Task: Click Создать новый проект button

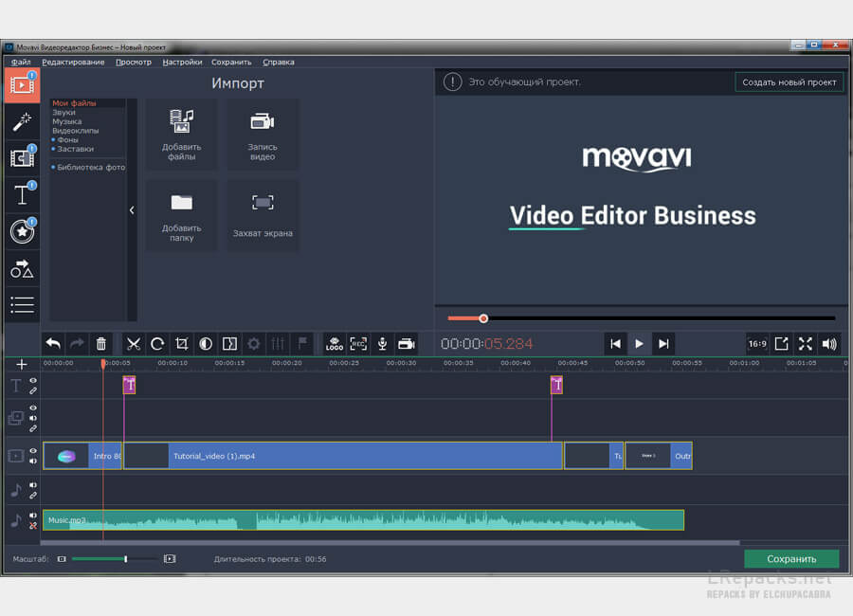Action: pos(789,82)
